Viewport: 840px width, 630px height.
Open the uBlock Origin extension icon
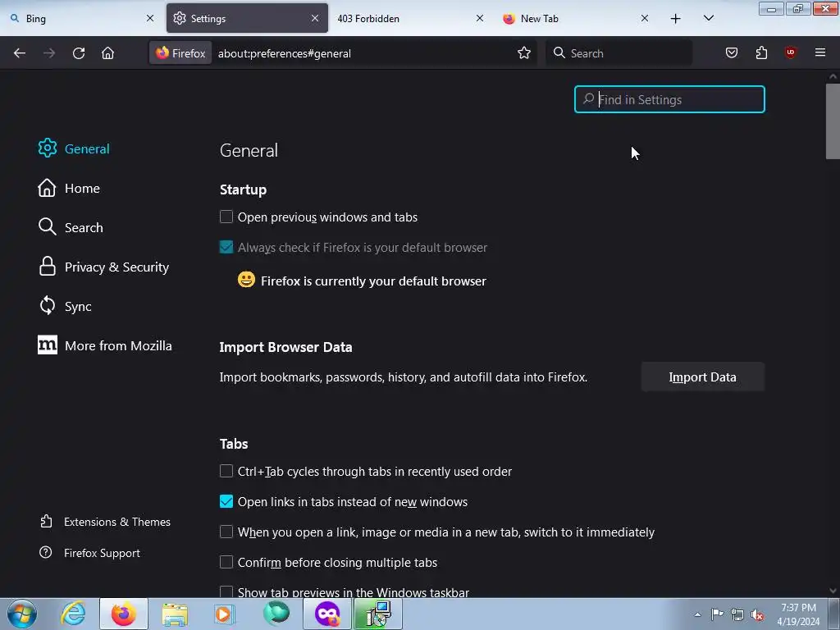[790, 52]
